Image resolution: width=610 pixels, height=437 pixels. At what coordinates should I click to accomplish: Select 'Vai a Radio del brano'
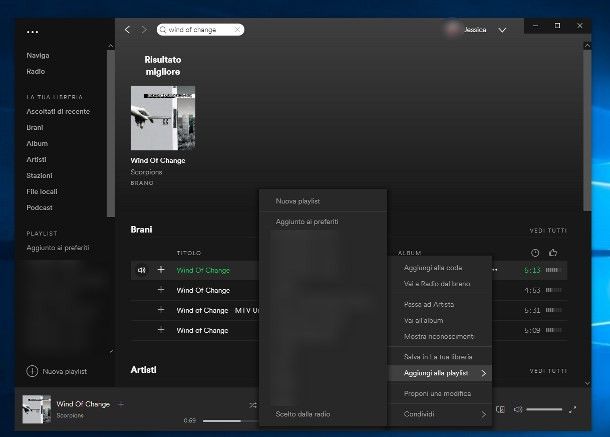tap(440, 284)
